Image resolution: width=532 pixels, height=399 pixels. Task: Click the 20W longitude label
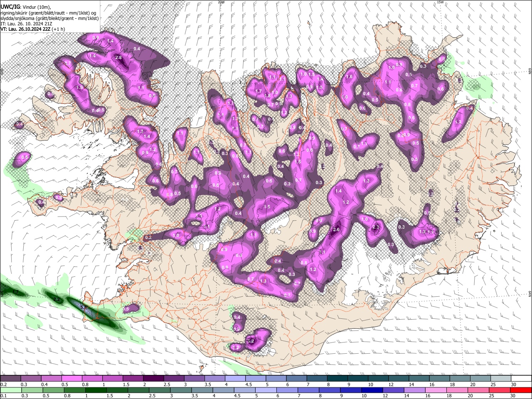coord(221,2)
